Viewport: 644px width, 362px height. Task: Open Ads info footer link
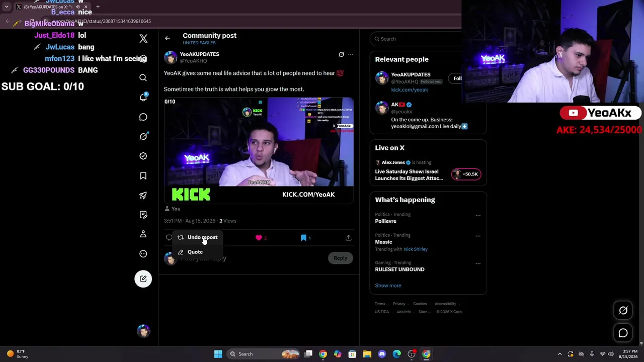click(404, 312)
